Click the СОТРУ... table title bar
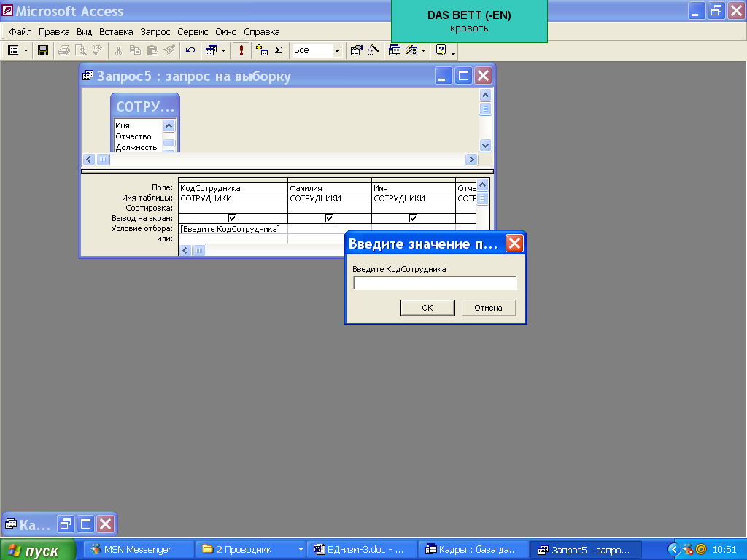 tap(145, 106)
